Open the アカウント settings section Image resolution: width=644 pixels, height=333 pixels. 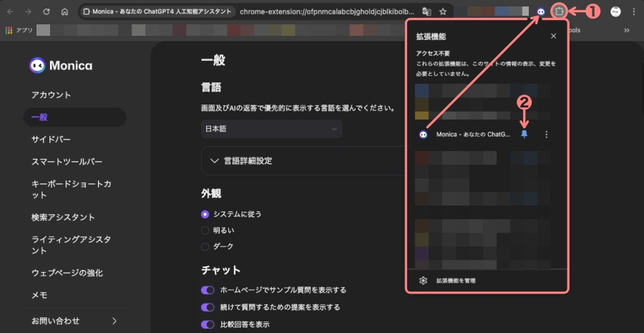pos(51,95)
